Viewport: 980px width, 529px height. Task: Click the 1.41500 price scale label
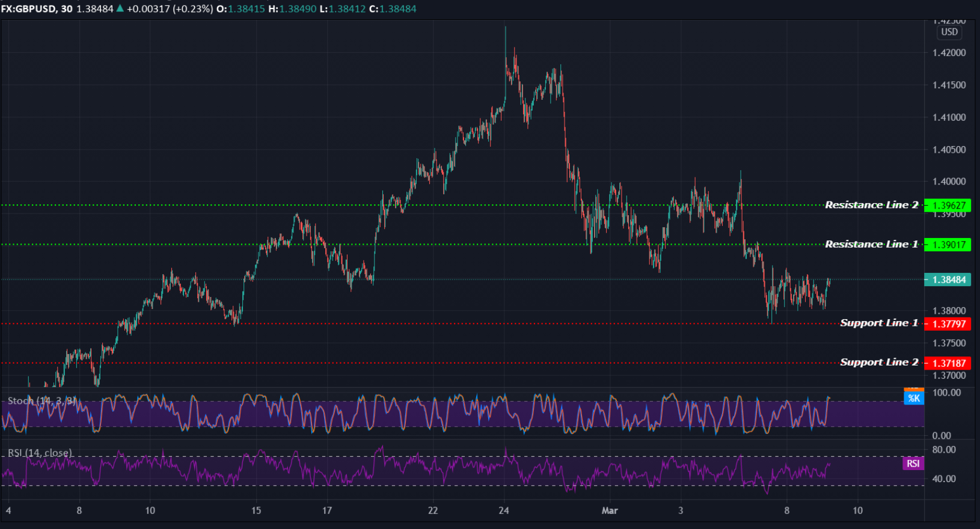tap(949, 85)
